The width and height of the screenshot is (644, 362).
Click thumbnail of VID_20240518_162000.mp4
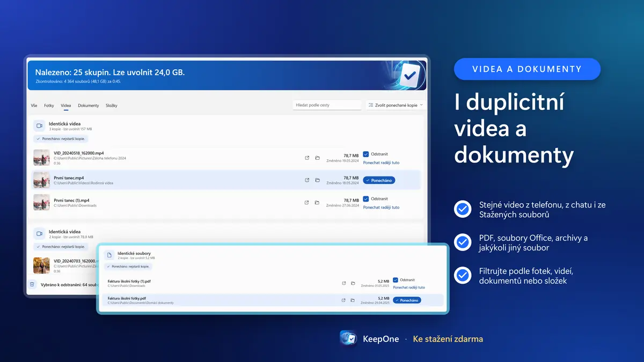[41, 158]
